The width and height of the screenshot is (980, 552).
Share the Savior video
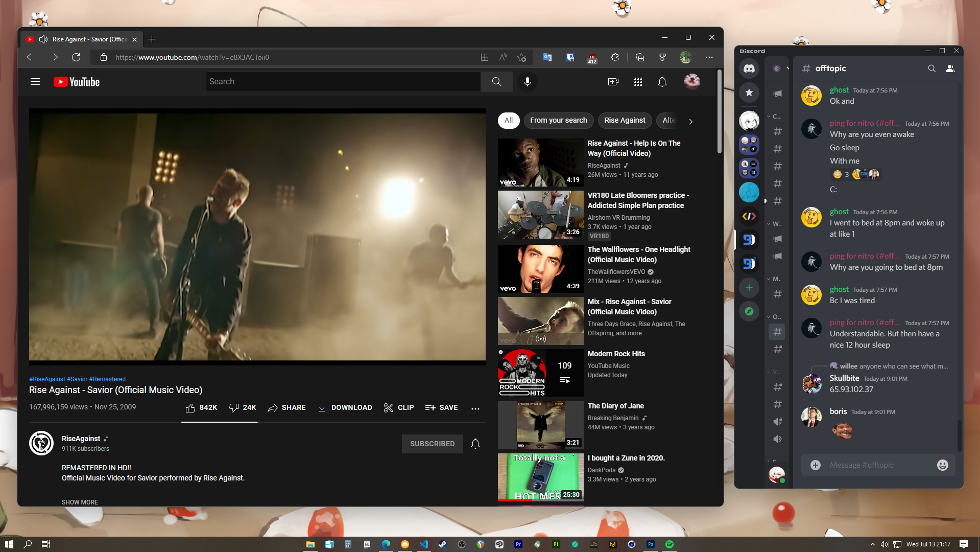(286, 407)
